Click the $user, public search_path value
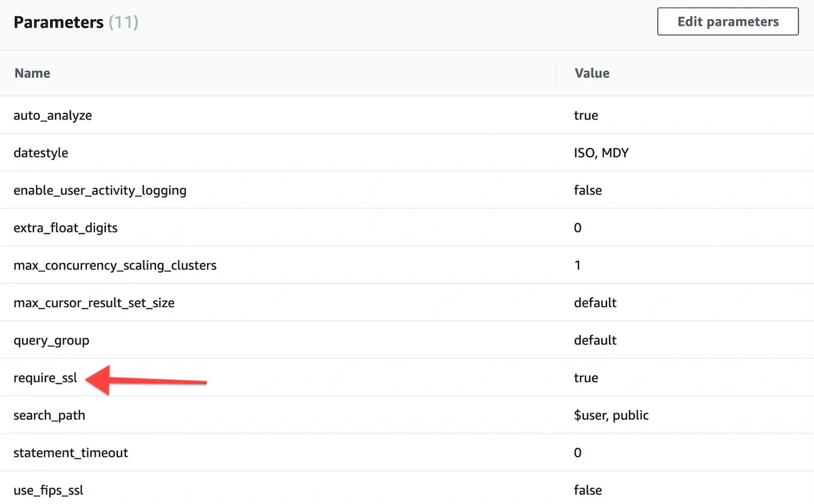Viewport: 814px width, 504px height. 611,415
